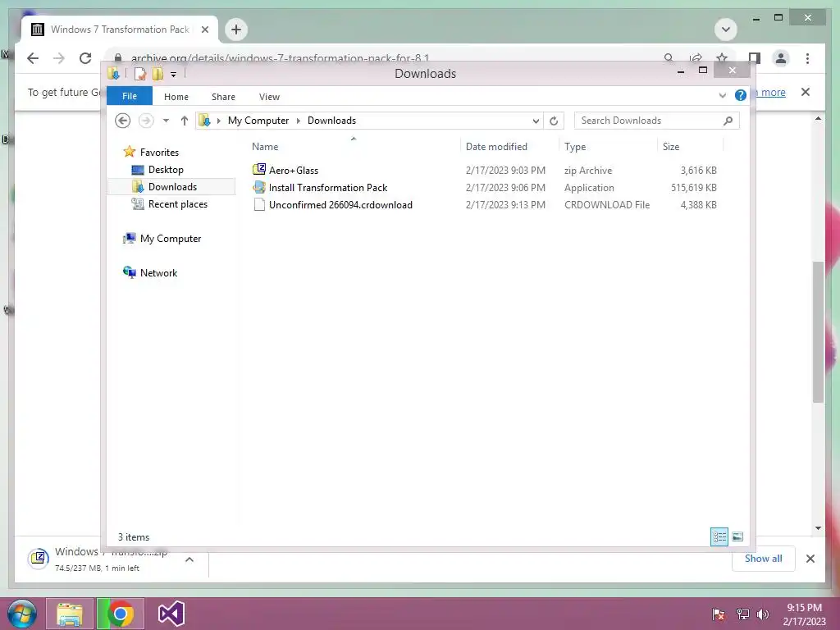Click the Chrome page vertical scrollbar
The height and width of the screenshot is (630, 840).
pyautogui.click(x=818, y=331)
